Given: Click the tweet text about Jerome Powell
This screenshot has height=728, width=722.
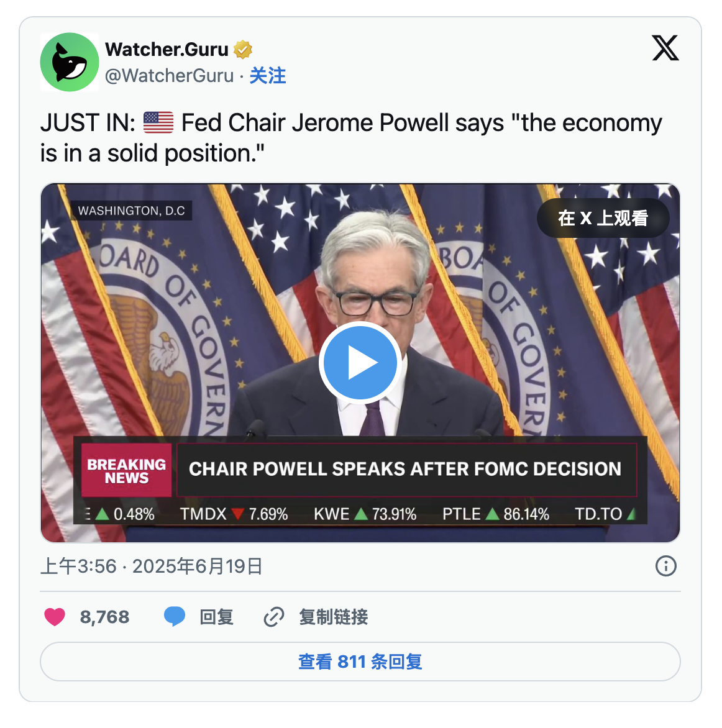Looking at the screenshot, I should pyautogui.click(x=351, y=138).
